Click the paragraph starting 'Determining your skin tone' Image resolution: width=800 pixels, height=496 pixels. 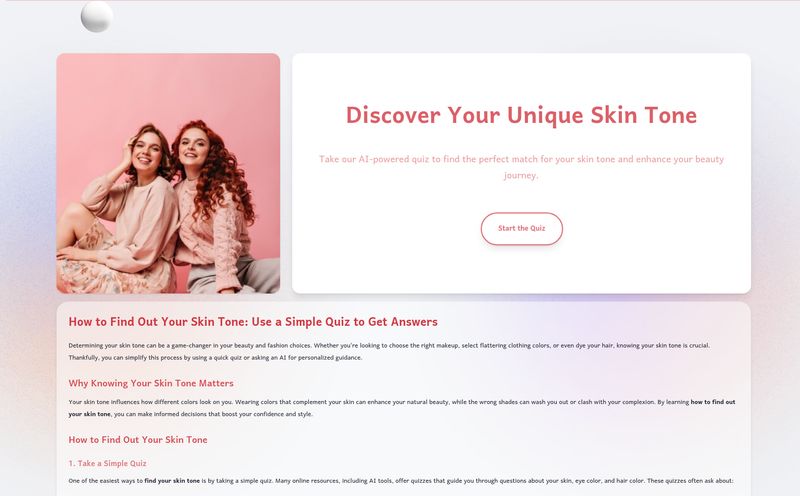(x=389, y=352)
